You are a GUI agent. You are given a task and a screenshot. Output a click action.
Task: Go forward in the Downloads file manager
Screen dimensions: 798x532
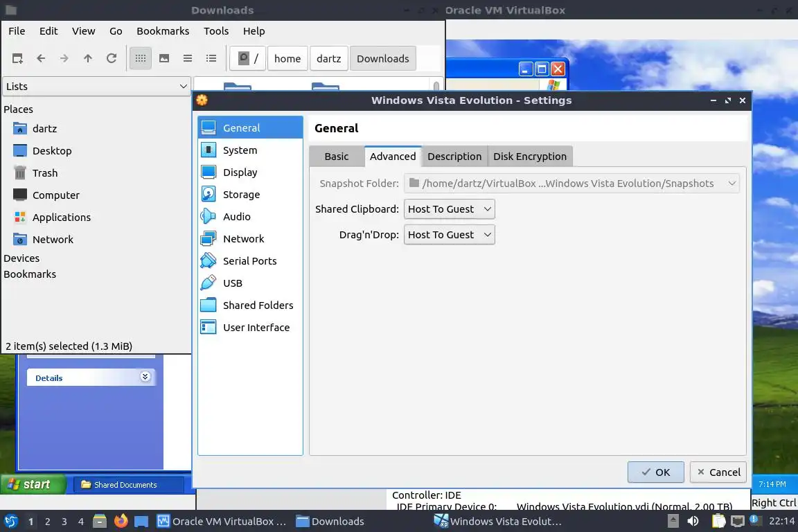pyautogui.click(x=64, y=59)
